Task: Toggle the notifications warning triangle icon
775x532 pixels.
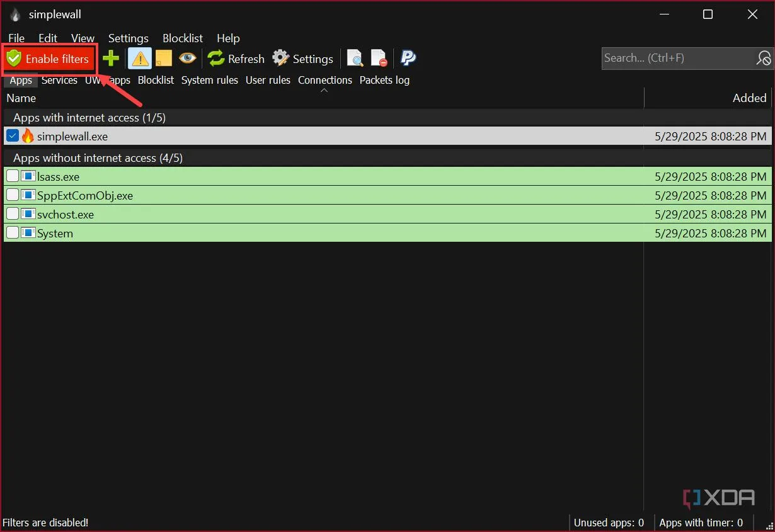Action: click(139, 59)
